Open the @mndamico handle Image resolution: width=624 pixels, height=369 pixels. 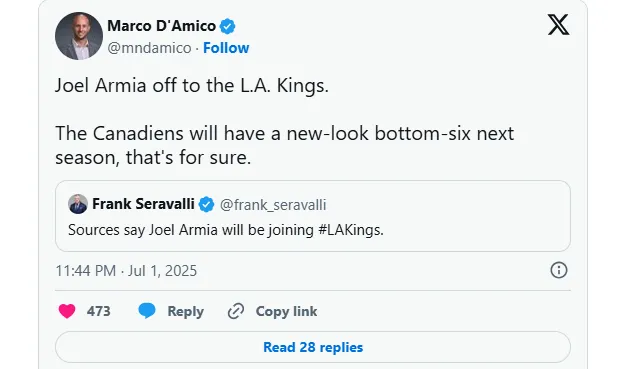click(x=149, y=48)
